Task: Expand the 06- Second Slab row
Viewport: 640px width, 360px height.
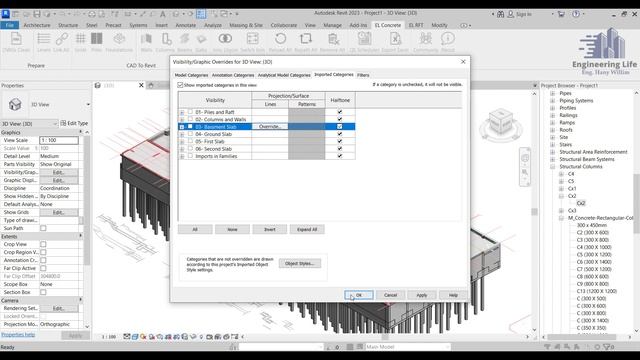Action: click(182, 149)
